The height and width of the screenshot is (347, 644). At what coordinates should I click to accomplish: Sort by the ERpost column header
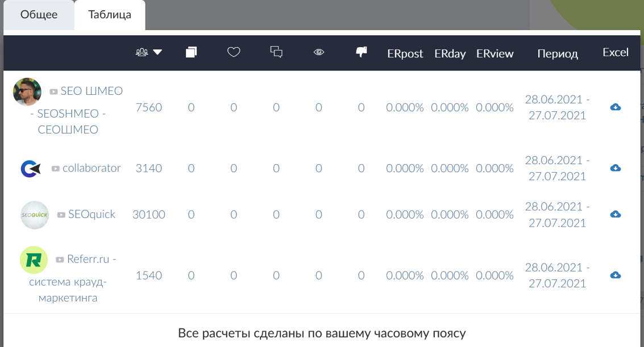(x=405, y=53)
